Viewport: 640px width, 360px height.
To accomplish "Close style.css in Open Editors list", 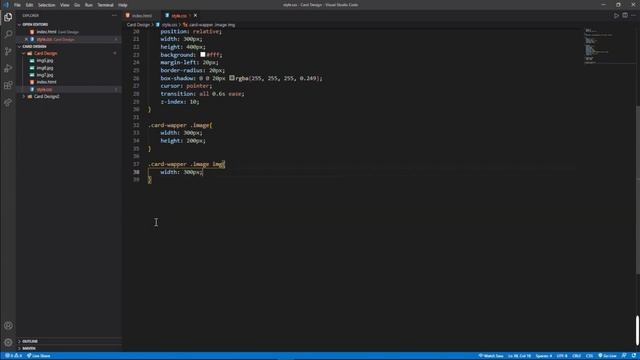I will click(27, 40).
